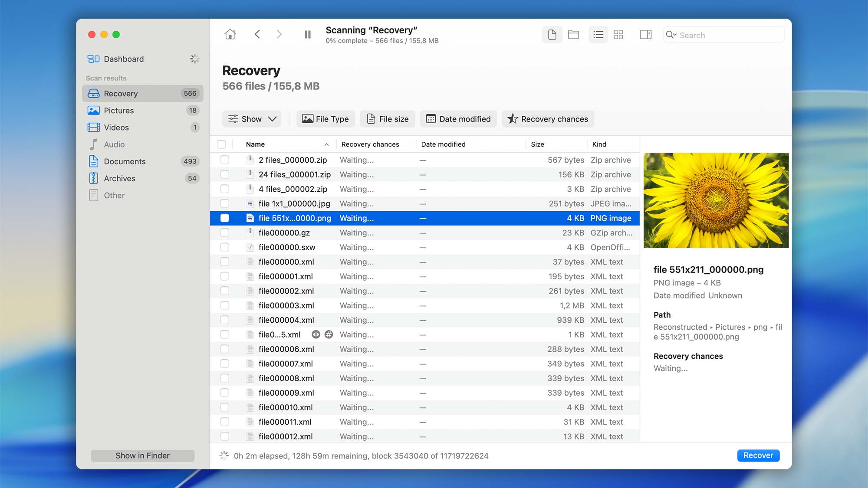The height and width of the screenshot is (488, 868).
Task: Check the box for file000000.xml
Action: [x=224, y=262]
